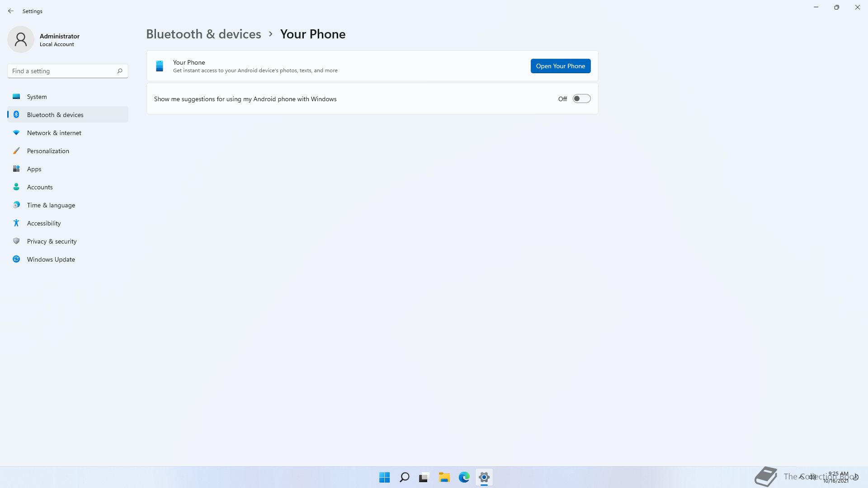Open Network & internet settings
Viewport: 868px width, 488px height.
(68, 133)
